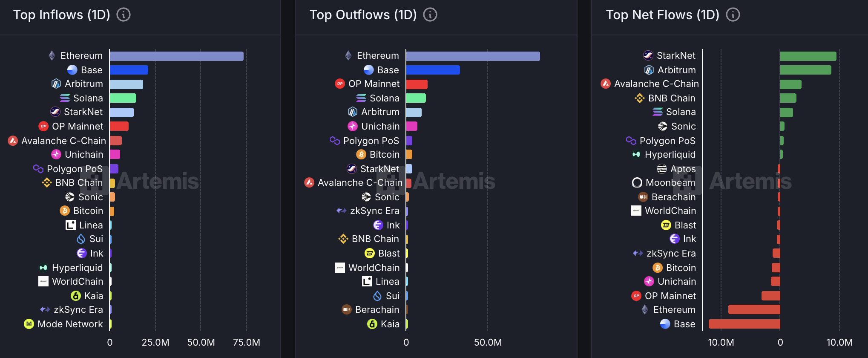Click the Base red bar in Net Flows
Screen dimensions: 868x358
744,324
